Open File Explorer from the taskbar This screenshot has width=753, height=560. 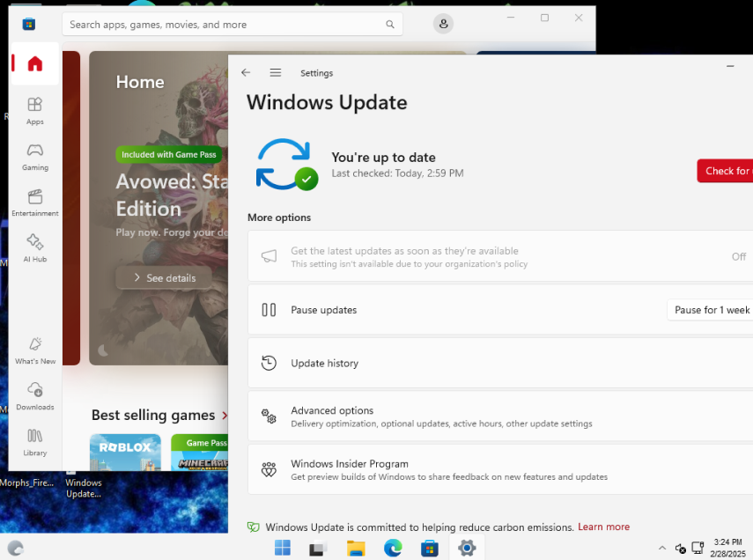356,548
